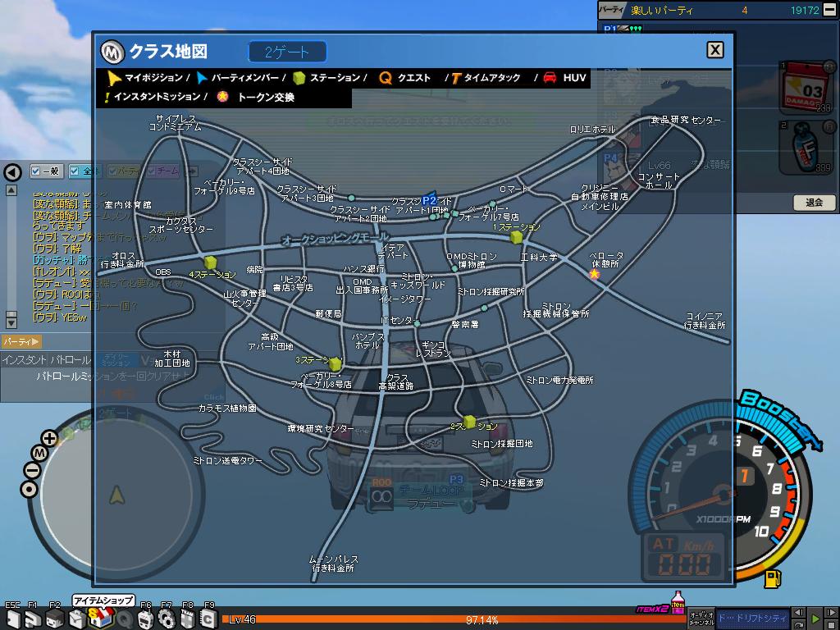Image resolution: width=840 pixels, height=630 pixels.
Task: Click the token exchange star marker
Action: [x=594, y=274]
